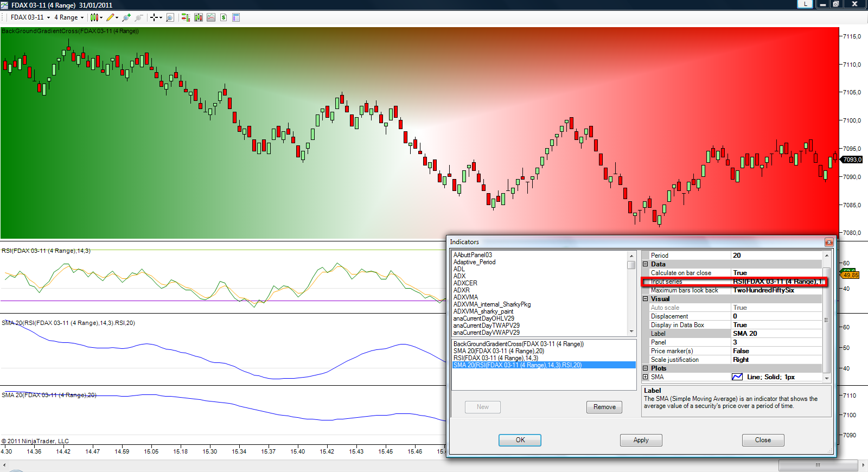This screenshot has height=472, width=868.
Task: Select the pencil drawing tools icon
Action: pyautogui.click(x=110, y=17)
